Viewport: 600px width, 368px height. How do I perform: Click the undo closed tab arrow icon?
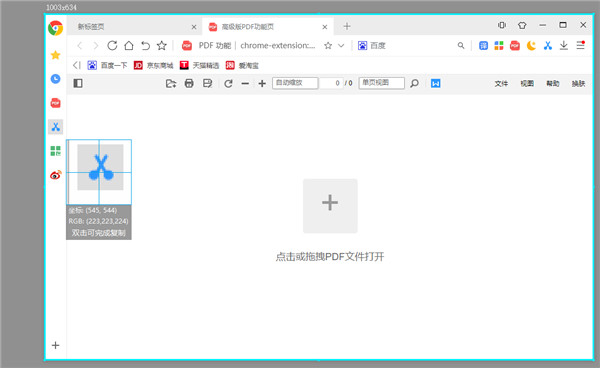click(x=145, y=46)
